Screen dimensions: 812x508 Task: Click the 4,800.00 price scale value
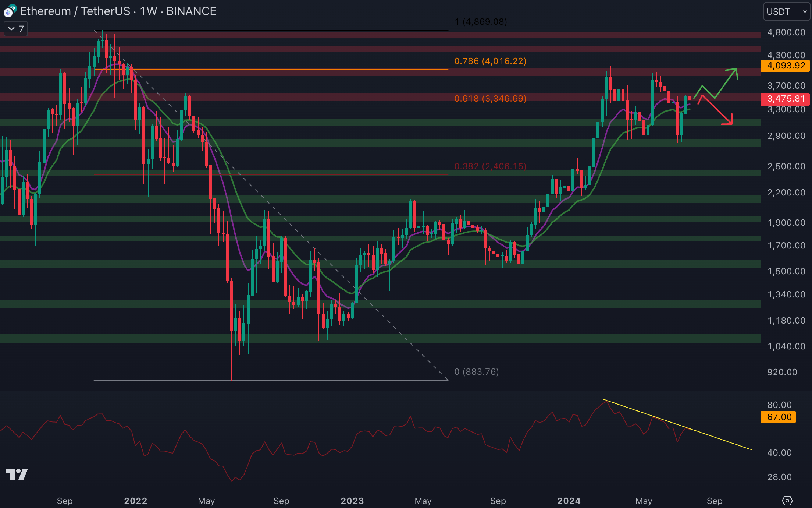pyautogui.click(x=786, y=32)
